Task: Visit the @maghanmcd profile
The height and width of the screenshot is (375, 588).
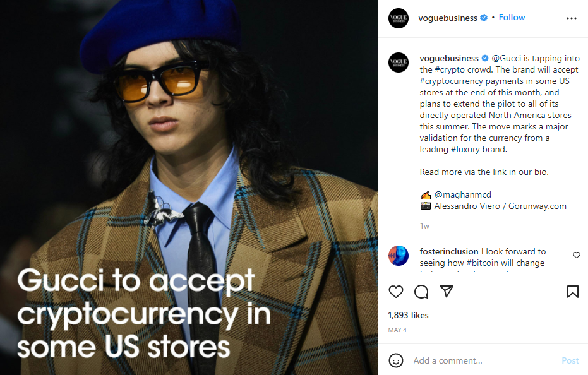Action: point(463,194)
